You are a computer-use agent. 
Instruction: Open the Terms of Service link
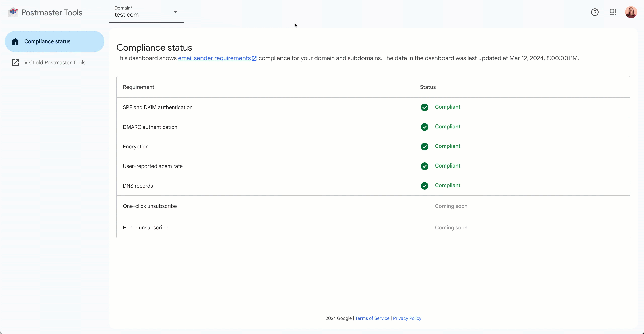372,318
